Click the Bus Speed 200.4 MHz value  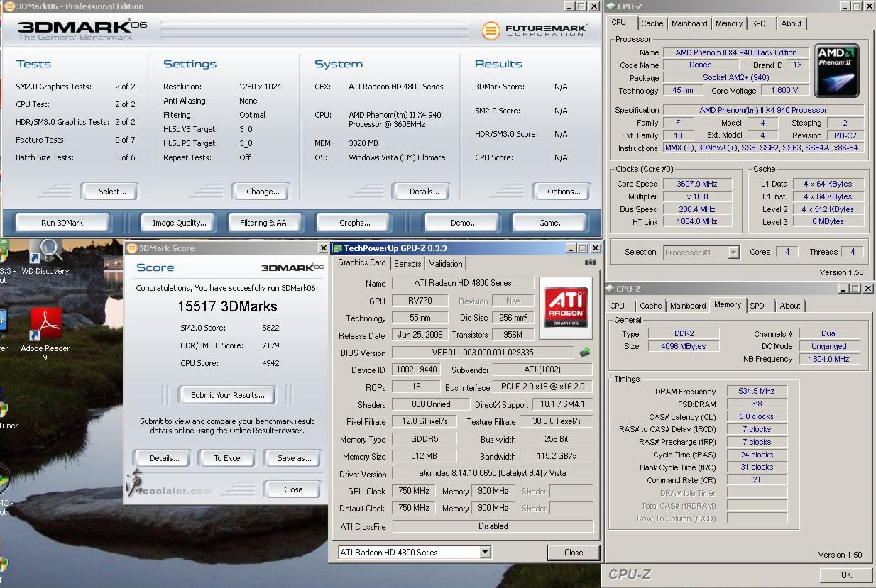pos(697,209)
